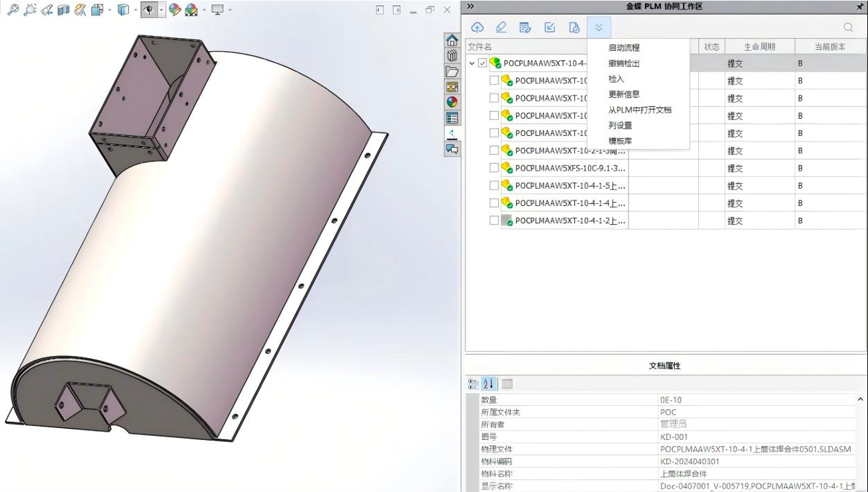This screenshot has width=868, height=492.
Task: Uncheck the top-level POCPLMAAW5XT-10-4 assembly checkbox
Action: click(482, 63)
